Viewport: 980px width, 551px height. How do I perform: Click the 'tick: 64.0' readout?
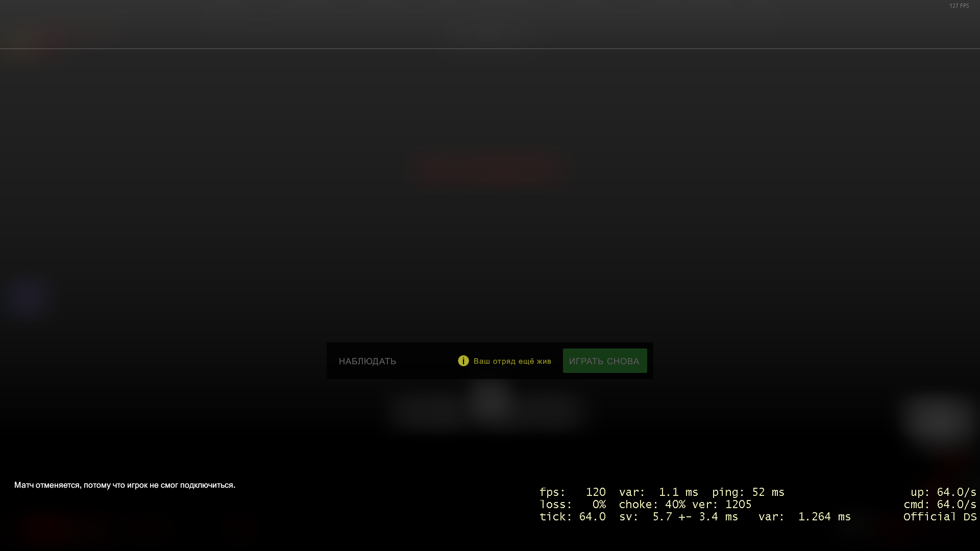coord(573,517)
